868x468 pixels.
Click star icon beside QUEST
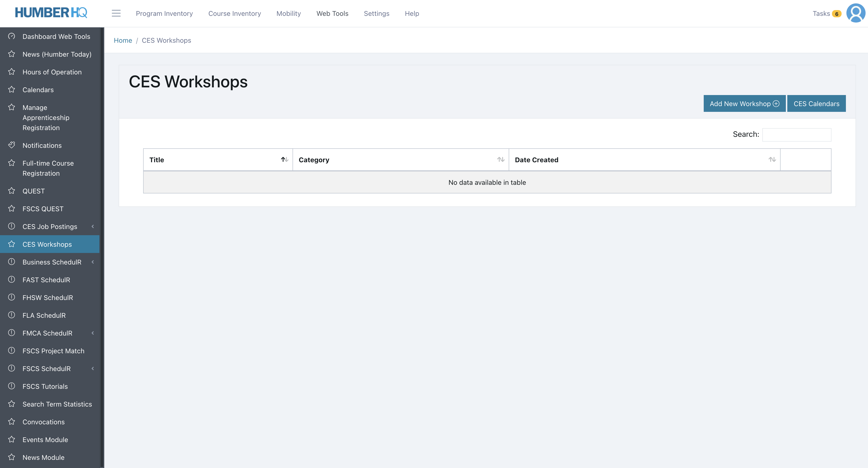[12, 191]
